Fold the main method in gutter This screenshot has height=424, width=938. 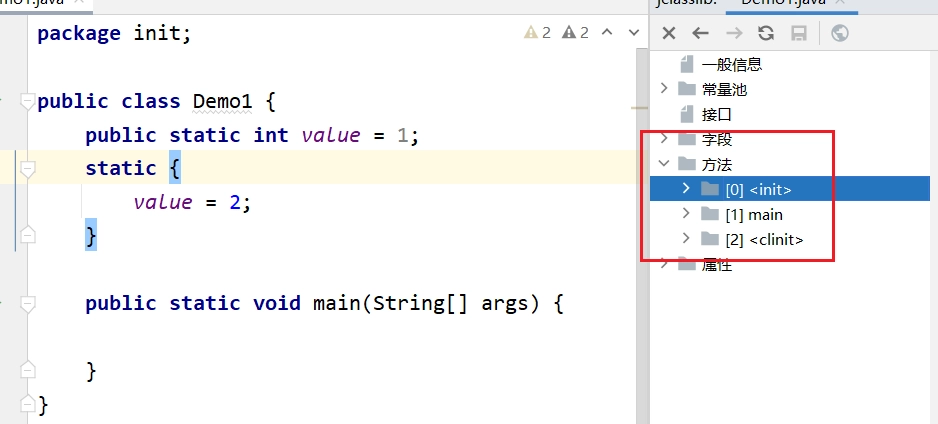(27, 304)
